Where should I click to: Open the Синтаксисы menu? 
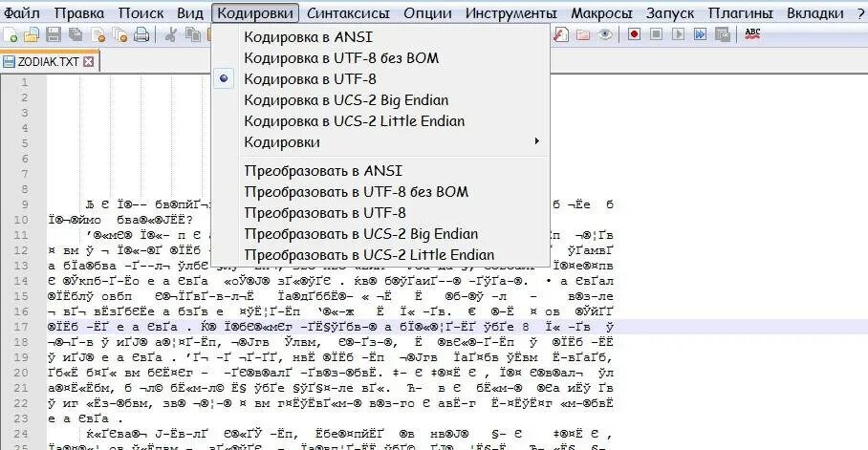[x=348, y=12]
